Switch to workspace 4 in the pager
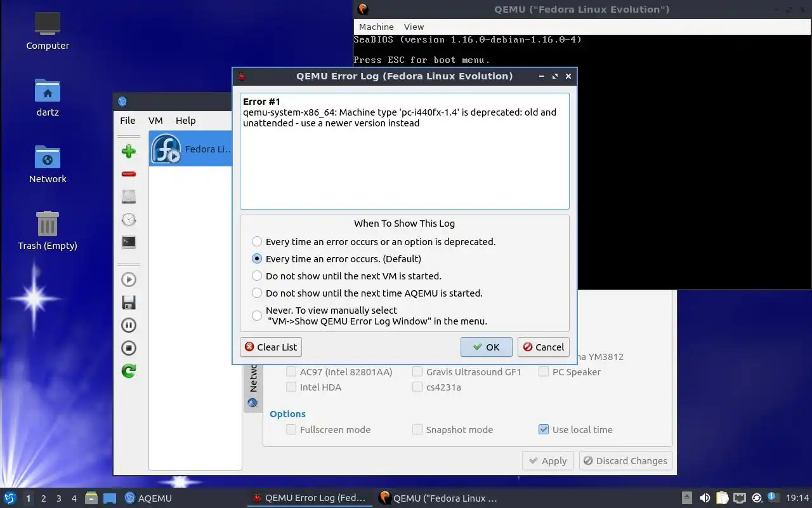The width and height of the screenshot is (812, 508). tap(74, 498)
